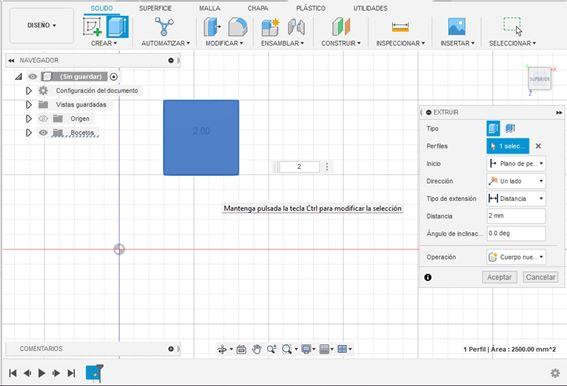Open Display Settings monitor icon
The width and height of the screenshot is (567, 386).
click(306, 349)
